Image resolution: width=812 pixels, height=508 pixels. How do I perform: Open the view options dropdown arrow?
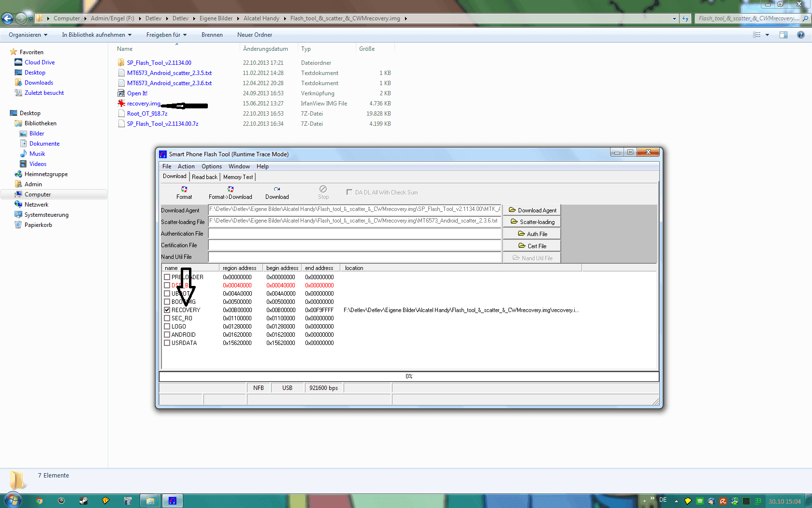[x=767, y=35]
